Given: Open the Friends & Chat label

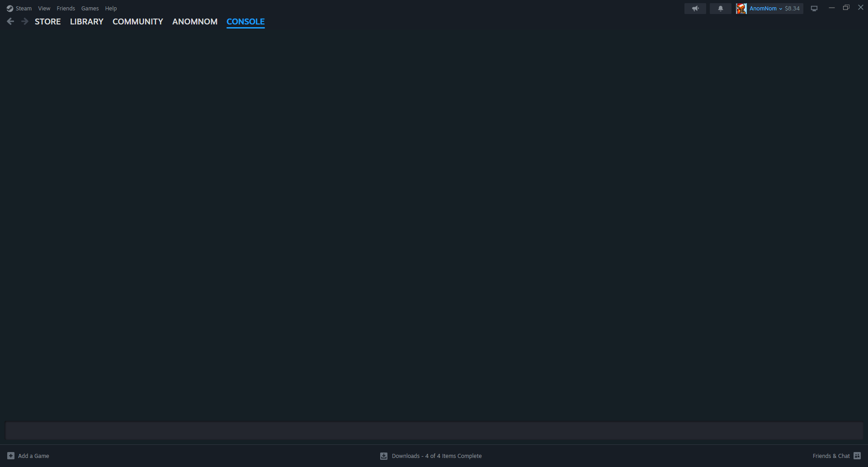Looking at the screenshot, I should (831, 456).
